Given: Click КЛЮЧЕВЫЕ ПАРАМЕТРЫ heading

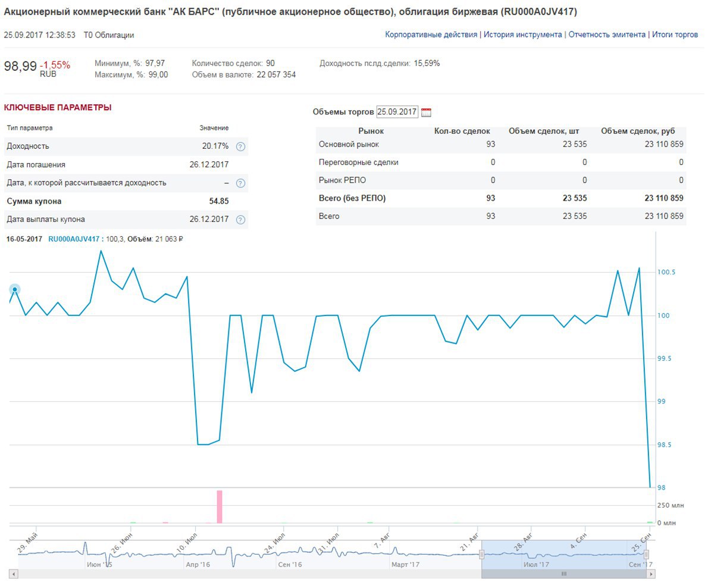Looking at the screenshot, I should pyautogui.click(x=58, y=108).
